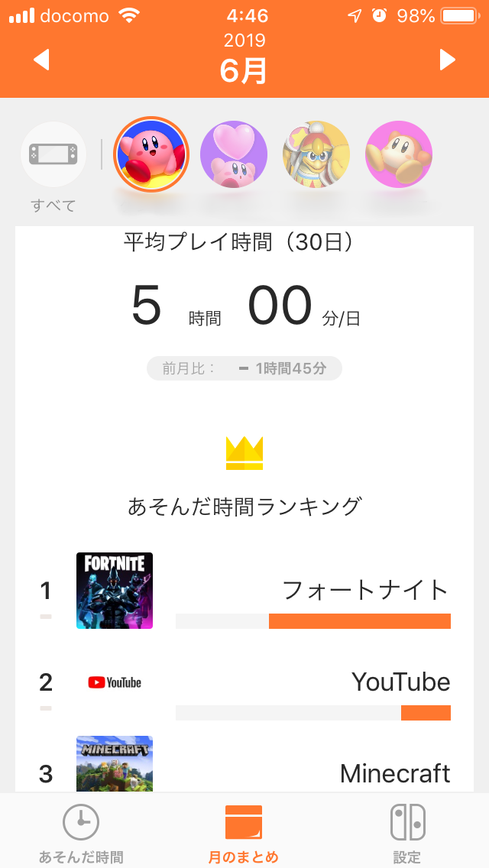Tap the フォートナイト play time bar
The height and width of the screenshot is (868, 489).
pos(313,621)
